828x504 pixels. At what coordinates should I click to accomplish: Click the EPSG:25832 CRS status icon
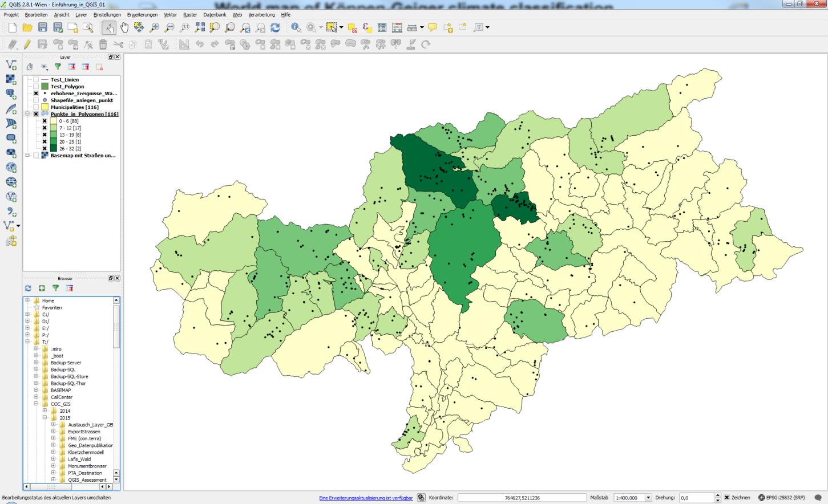(x=781, y=498)
